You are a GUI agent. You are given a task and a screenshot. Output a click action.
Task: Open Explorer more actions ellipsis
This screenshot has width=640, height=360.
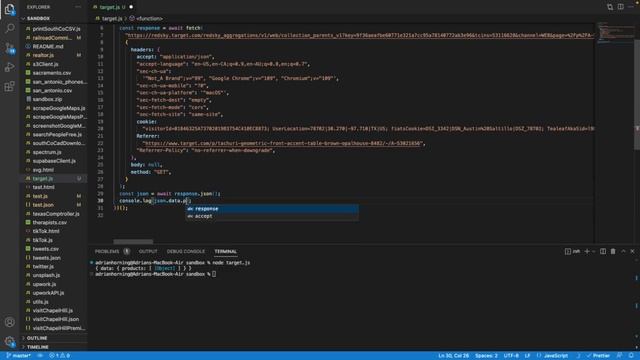78,7
